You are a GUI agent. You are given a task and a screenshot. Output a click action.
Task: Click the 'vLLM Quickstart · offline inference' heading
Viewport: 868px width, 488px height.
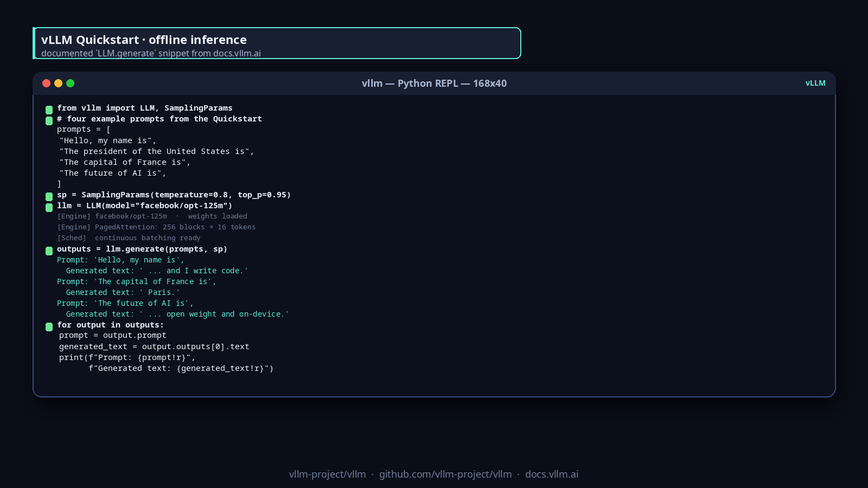(x=144, y=40)
